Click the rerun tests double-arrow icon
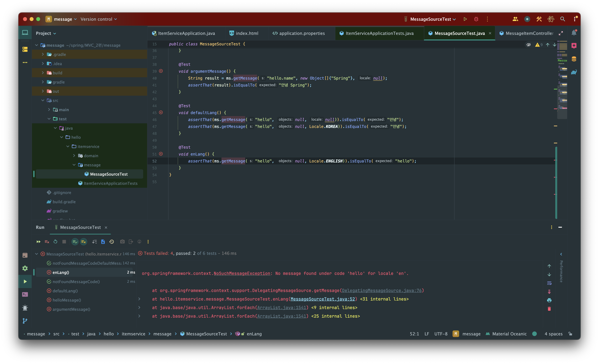This screenshot has width=599, height=364. (38, 242)
